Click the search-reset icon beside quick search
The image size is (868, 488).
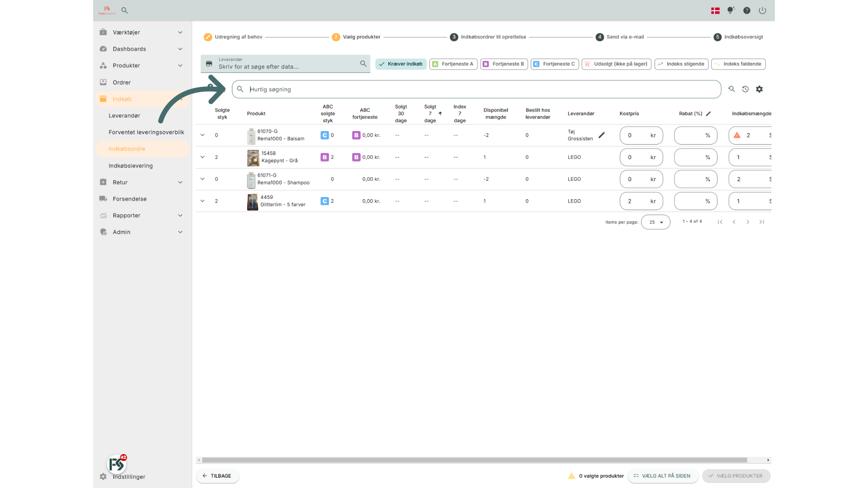[x=731, y=89]
